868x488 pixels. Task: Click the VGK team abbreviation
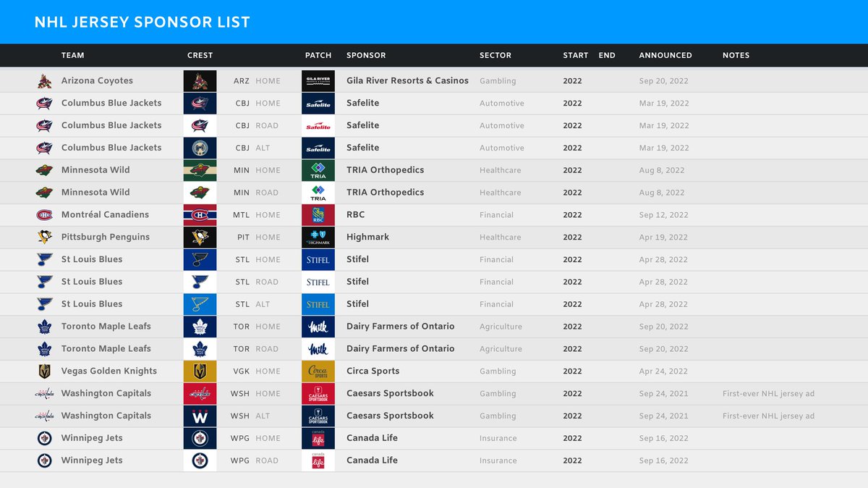[x=242, y=371]
